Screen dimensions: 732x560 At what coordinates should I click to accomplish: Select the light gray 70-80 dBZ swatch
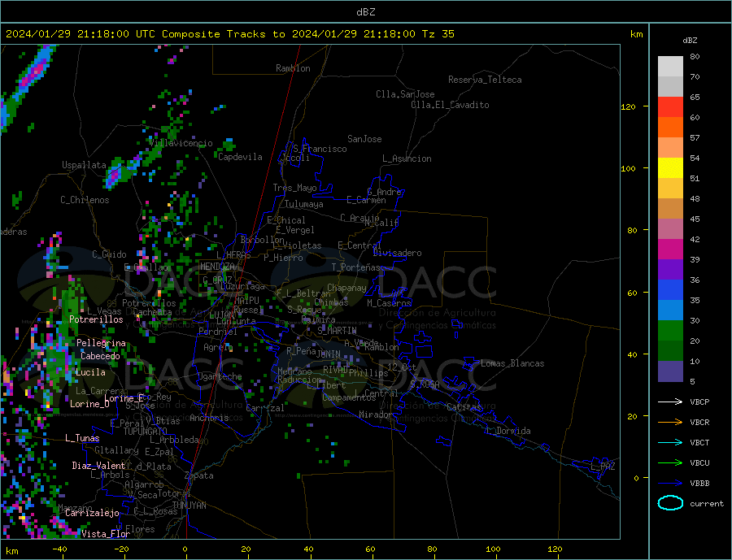pos(670,67)
